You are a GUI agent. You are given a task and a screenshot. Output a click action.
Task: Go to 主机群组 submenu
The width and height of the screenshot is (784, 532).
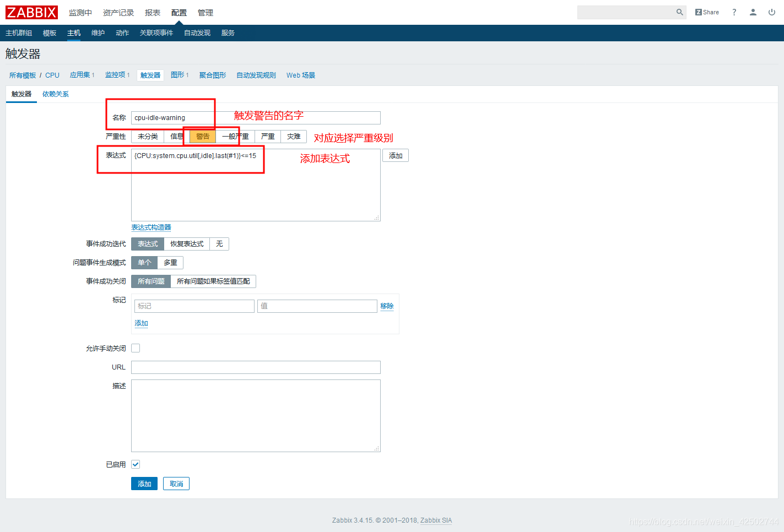point(19,33)
